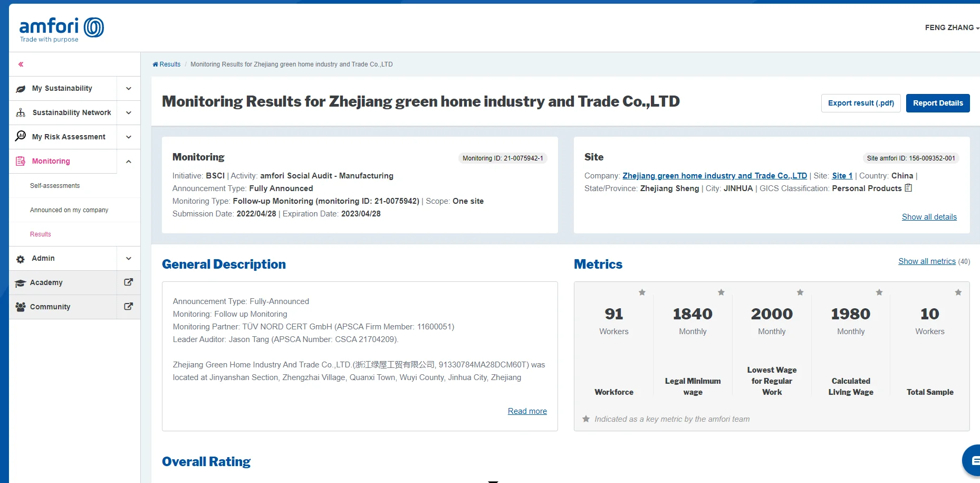The width and height of the screenshot is (980, 483).
Task: Click the My Risk Assessment magnifier icon
Action: [x=21, y=136]
